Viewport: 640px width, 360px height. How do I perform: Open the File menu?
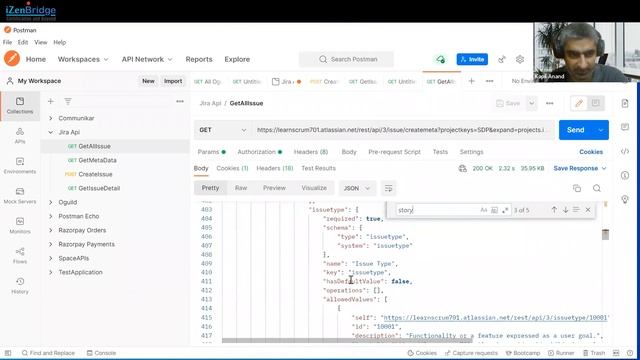(x=7, y=42)
